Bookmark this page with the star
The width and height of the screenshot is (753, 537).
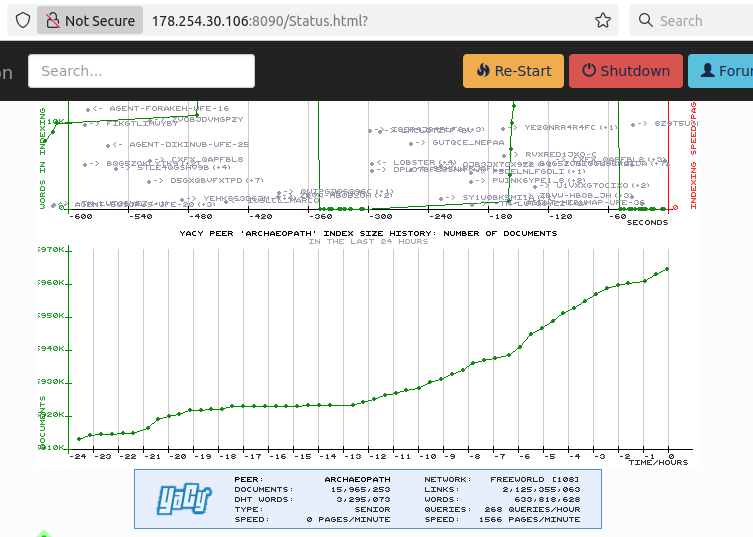[603, 21]
